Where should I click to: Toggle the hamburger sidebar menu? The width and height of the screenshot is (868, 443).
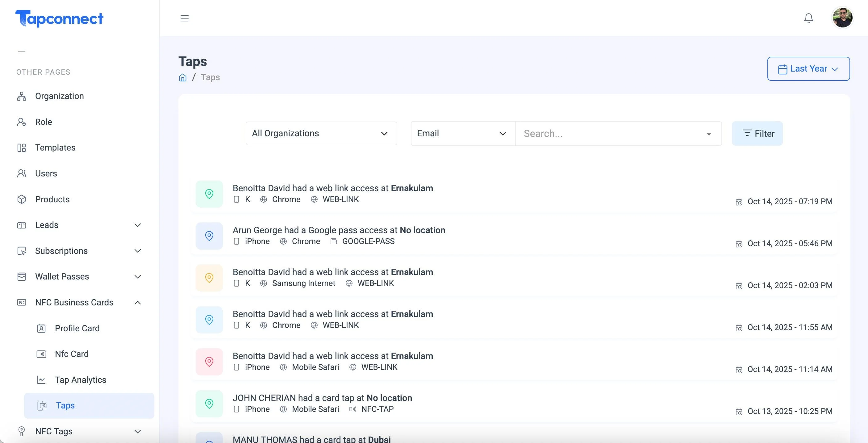tap(184, 18)
